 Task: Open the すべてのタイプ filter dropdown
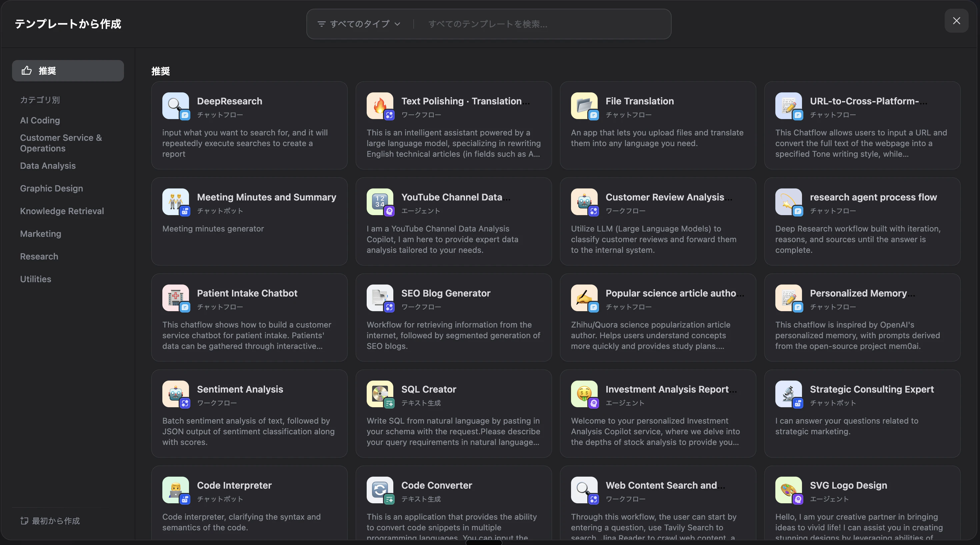click(359, 24)
